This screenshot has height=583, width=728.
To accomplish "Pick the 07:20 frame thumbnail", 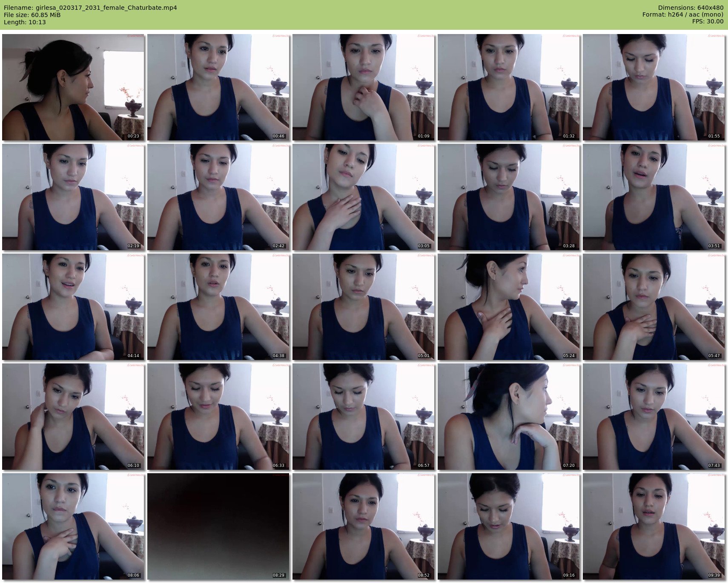I will [x=509, y=417].
